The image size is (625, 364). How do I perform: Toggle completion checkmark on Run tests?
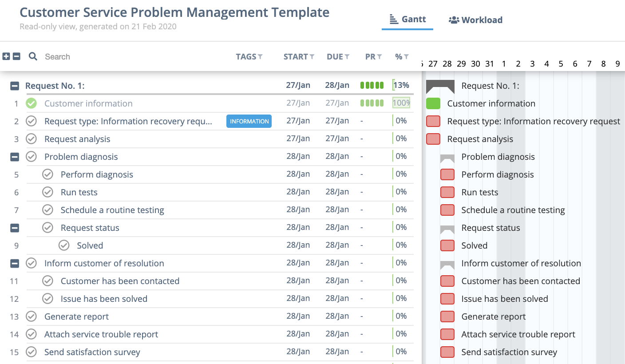(x=47, y=192)
